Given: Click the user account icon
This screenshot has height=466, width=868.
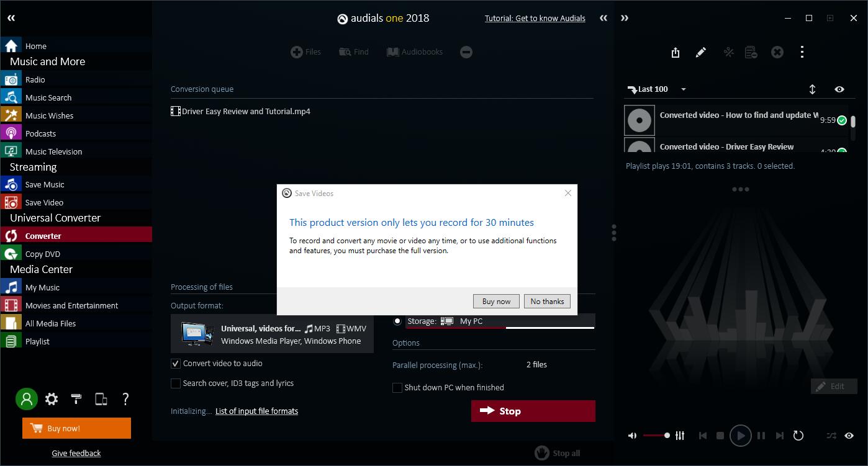Looking at the screenshot, I should point(27,399).
